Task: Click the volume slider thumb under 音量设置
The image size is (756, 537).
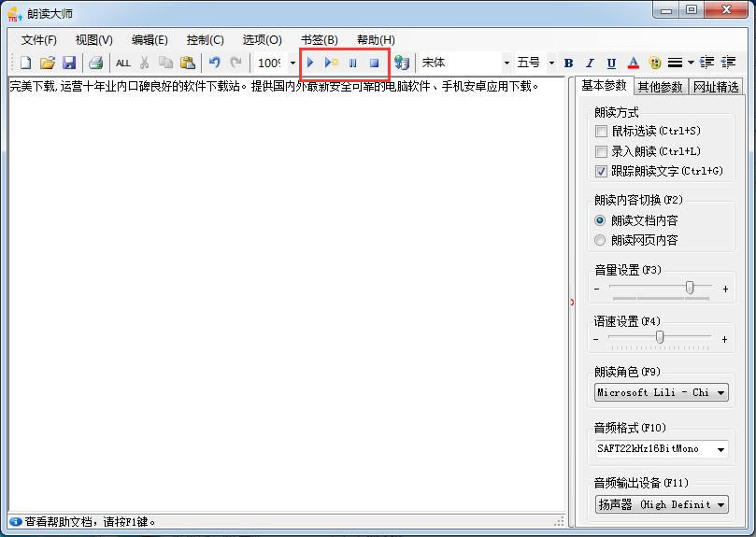Action: pos(690,288)
